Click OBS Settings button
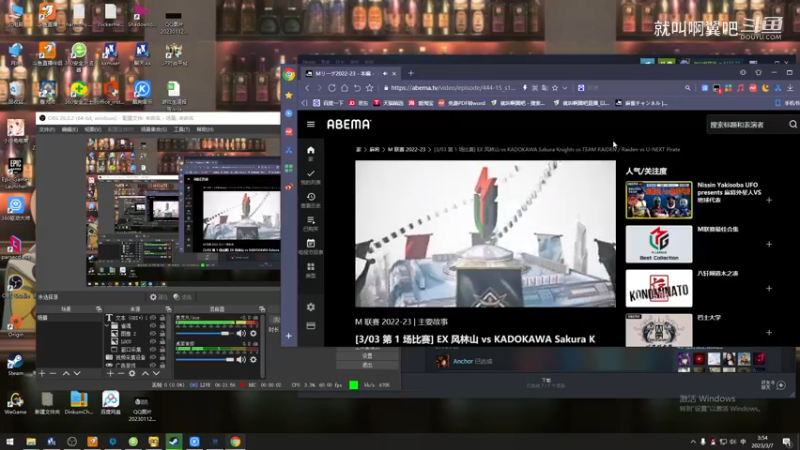 coord(367,356)
